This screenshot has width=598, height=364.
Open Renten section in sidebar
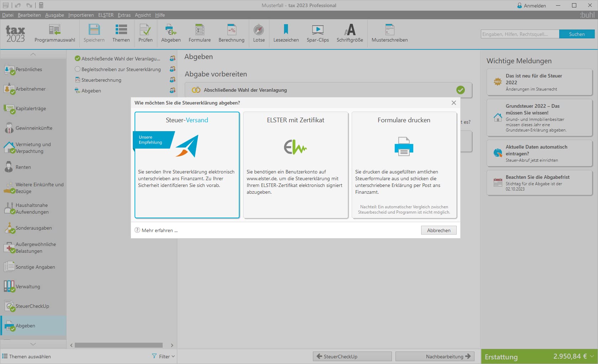point(33,167)
